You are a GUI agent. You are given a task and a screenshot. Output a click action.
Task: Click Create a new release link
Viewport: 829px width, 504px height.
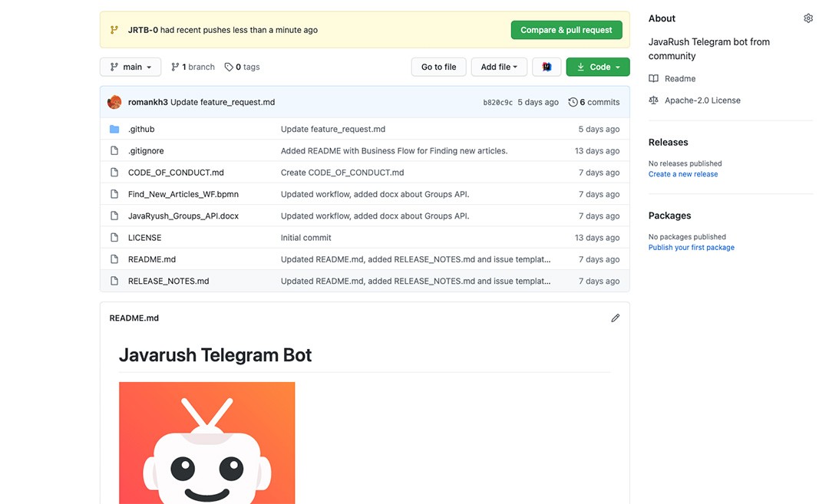tap(683, 174)
